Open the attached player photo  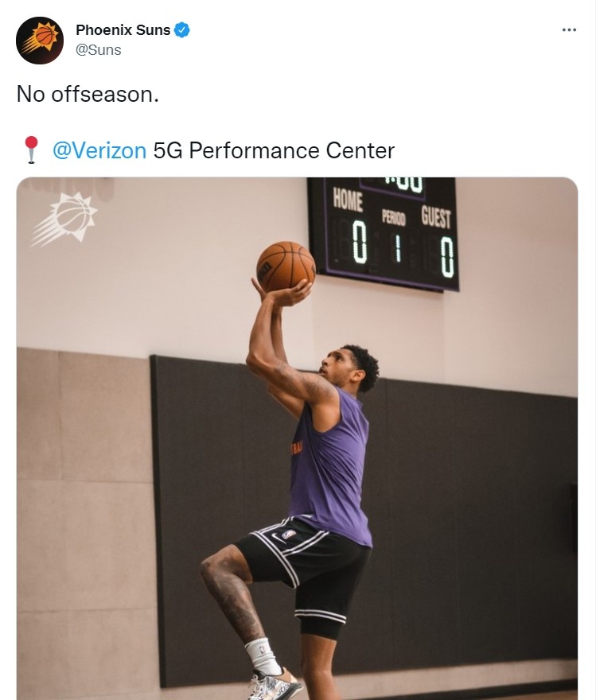[x=297, y=438]
